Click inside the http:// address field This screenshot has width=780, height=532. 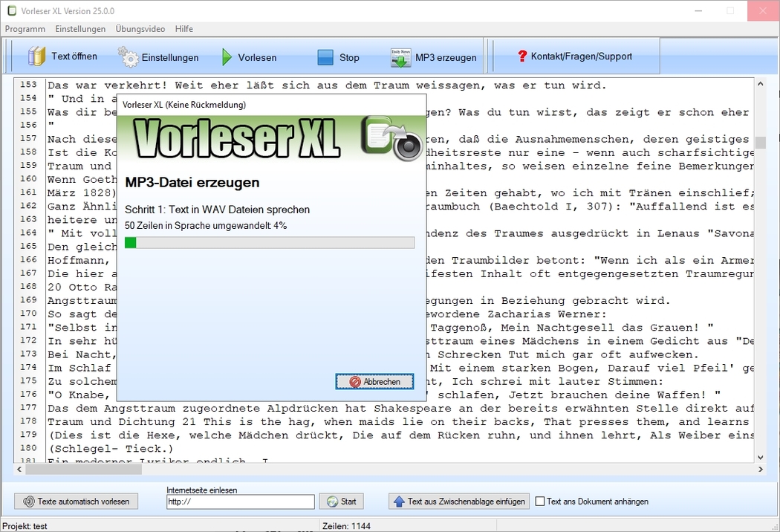(240, 502)
